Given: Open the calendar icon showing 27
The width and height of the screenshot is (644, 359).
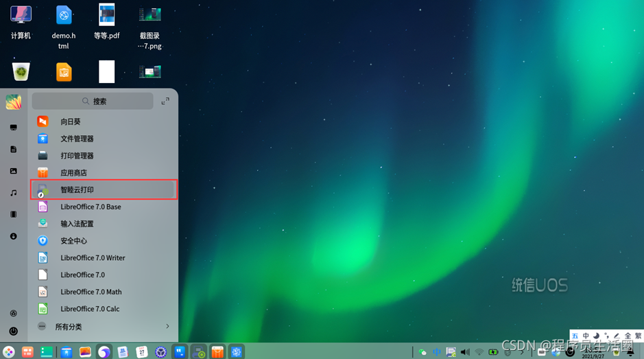Looking at the screenshot, I should point(142,352).
